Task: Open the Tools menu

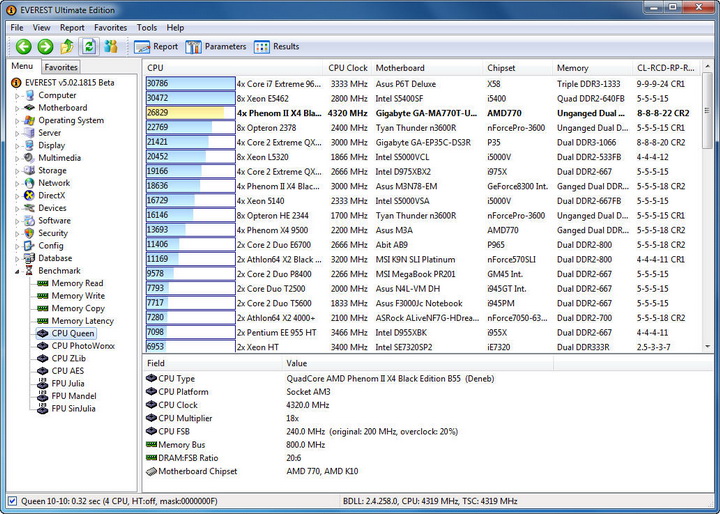Action: (x=147, y=28)
